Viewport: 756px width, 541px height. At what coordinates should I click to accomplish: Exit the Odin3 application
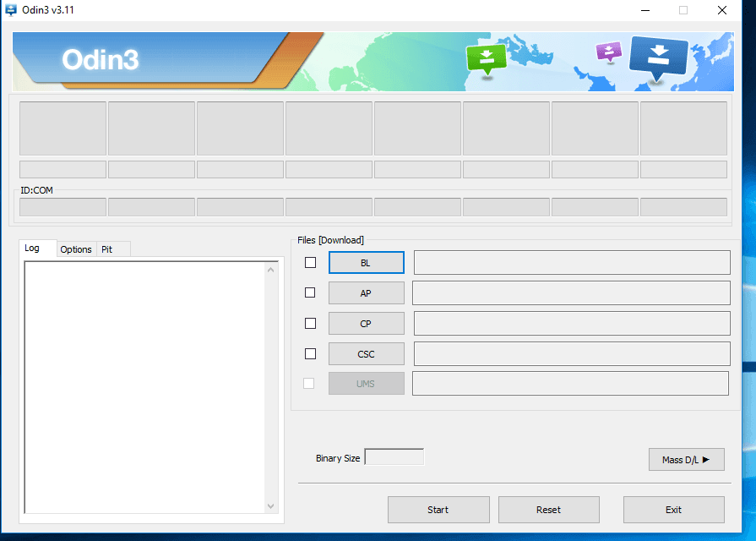click(673, 510)
